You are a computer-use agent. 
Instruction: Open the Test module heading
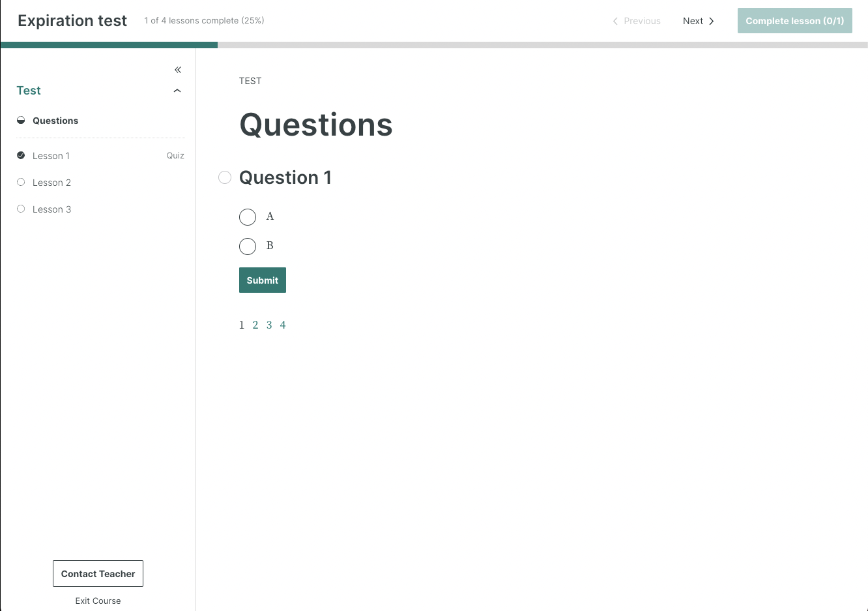[29, 91]
